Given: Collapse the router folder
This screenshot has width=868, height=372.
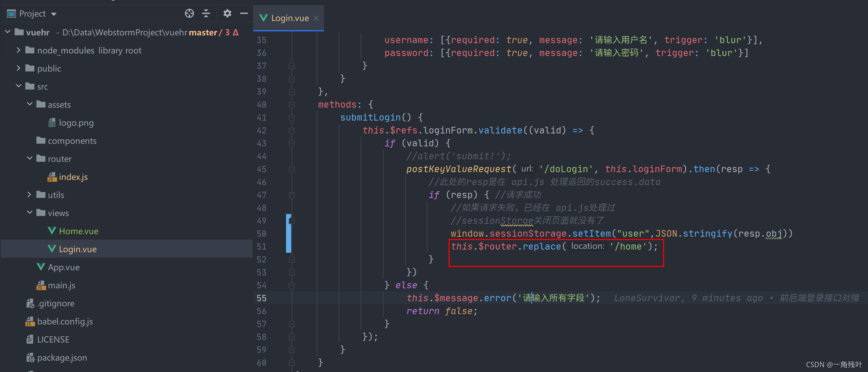Looking at the screenshot, I should pos(29,159).
